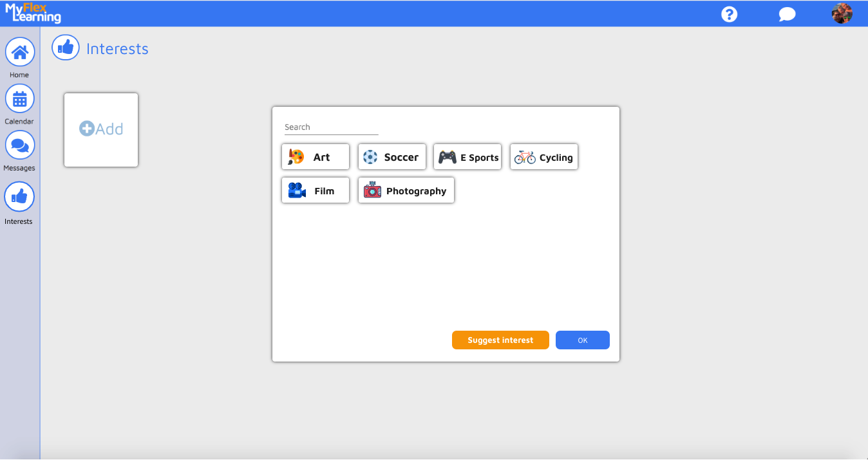
Task: Open the user profile avatar
Action: (842, 14)
